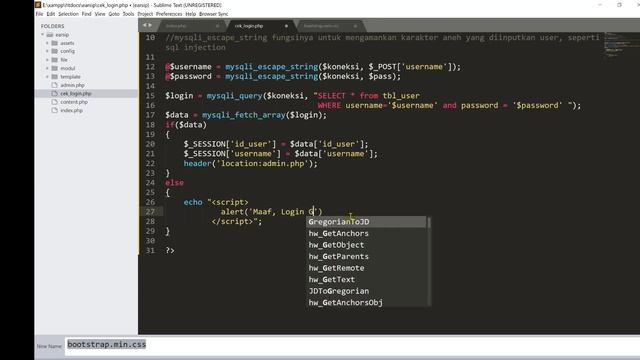Viewport: 640px width, 360px height.
Task: Click the content.php file icon
Action: (55, 102)
